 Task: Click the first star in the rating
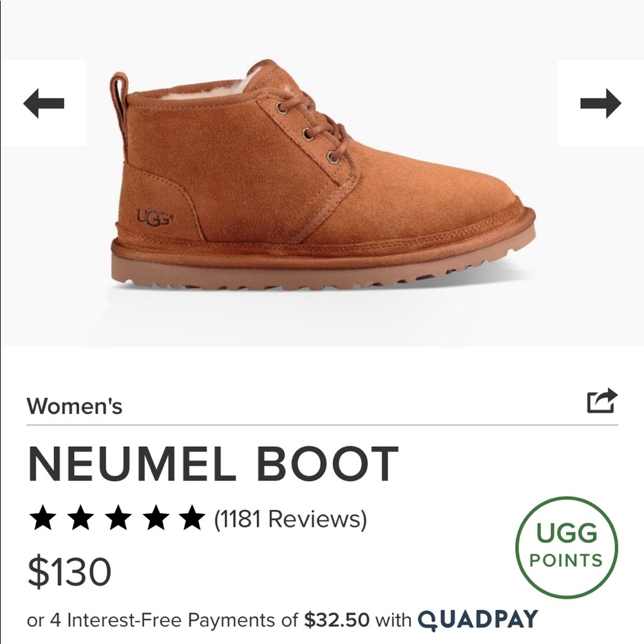[43, 515]
